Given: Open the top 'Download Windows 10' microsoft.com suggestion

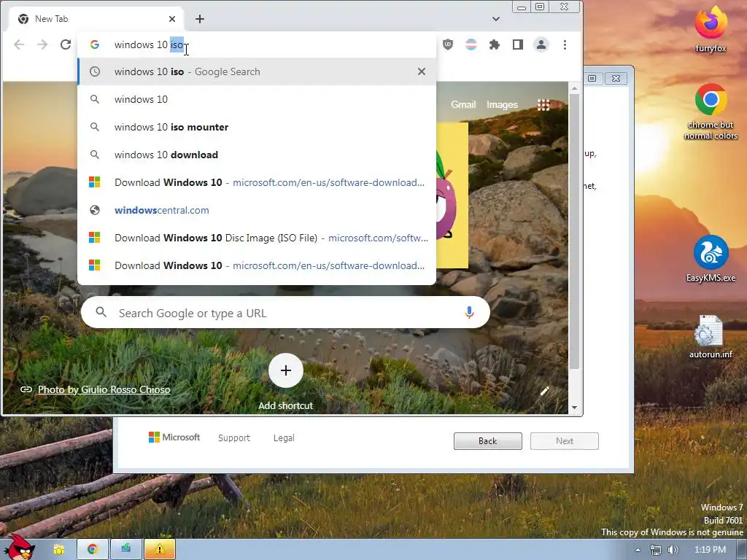Looking at the screenshot, I should (x=257, y=182).
